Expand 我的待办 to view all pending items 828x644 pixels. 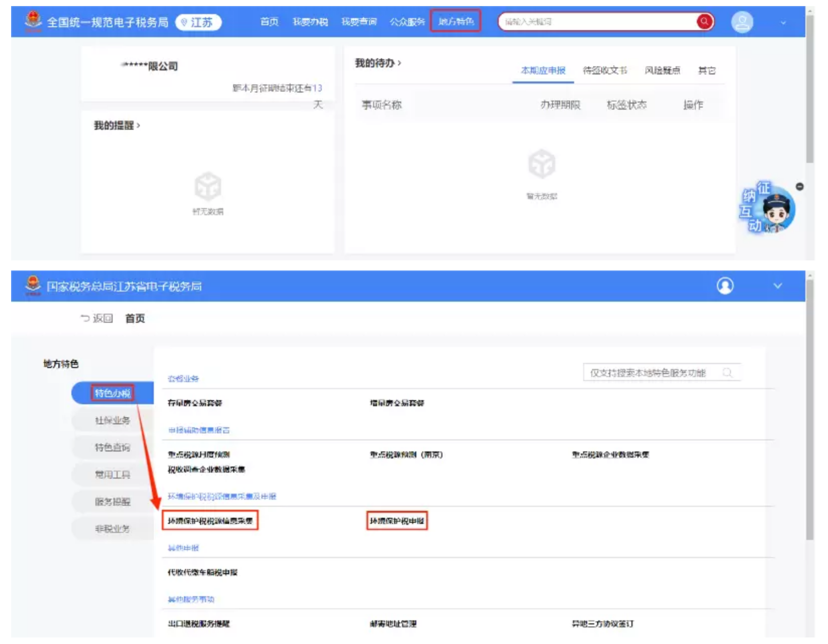(x=380, y=62)
